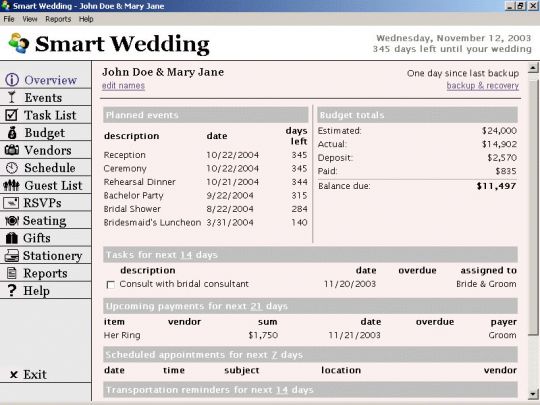Click the 345 days left until wedding text

click(x=452, y=49)
